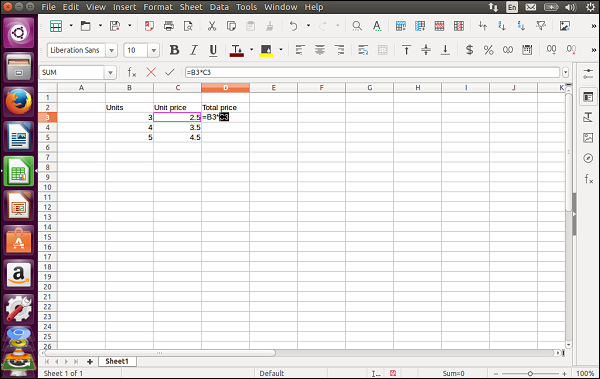Expand the font name dropdown
Screen dimensions: 600x379
point(111,50)
